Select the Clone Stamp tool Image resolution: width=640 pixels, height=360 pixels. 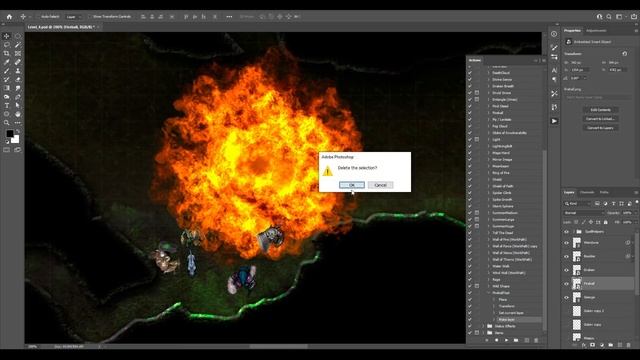tap(18, 71)
